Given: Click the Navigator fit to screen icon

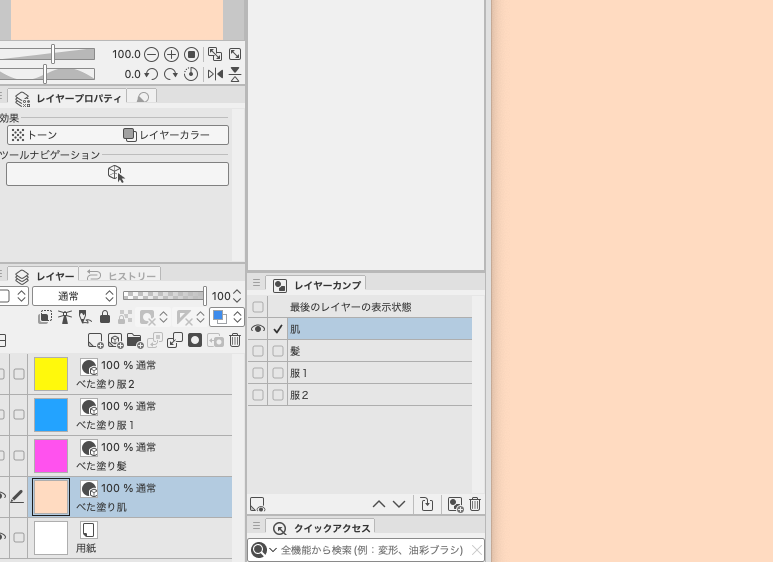Looking at the screenshot, I should [x=214, y=54].
